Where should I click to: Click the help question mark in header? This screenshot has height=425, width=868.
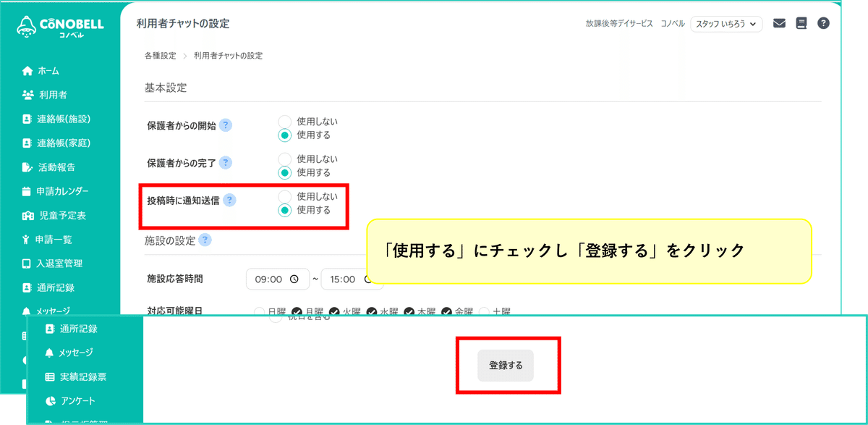coord(823,23)
